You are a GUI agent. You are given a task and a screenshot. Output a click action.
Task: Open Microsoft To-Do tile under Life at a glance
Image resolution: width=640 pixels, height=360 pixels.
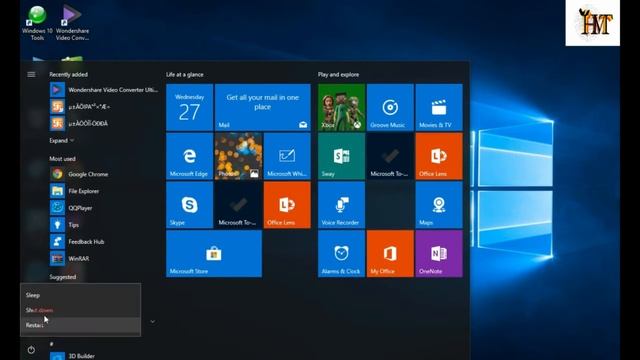(x=238, y=205)
